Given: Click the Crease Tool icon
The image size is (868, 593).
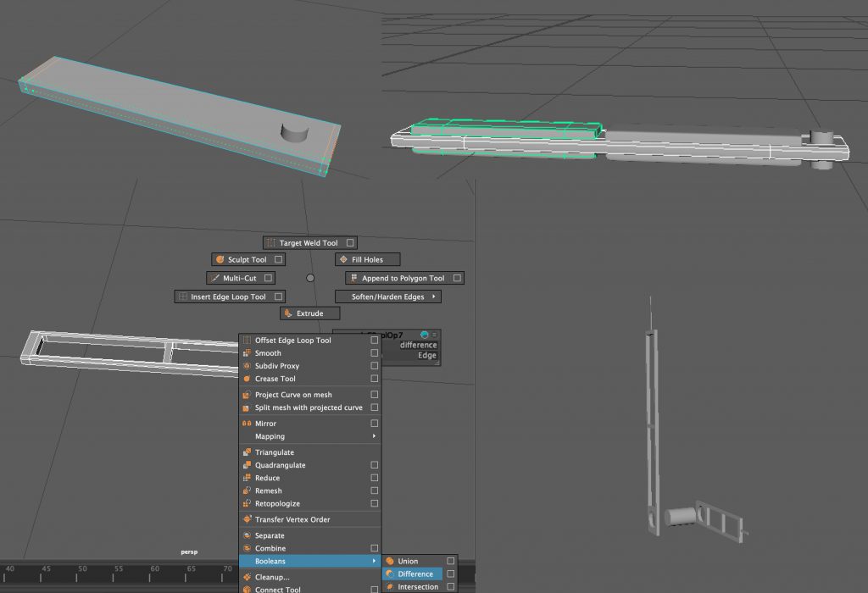Looking at the screenshot, I should [247, 379].
